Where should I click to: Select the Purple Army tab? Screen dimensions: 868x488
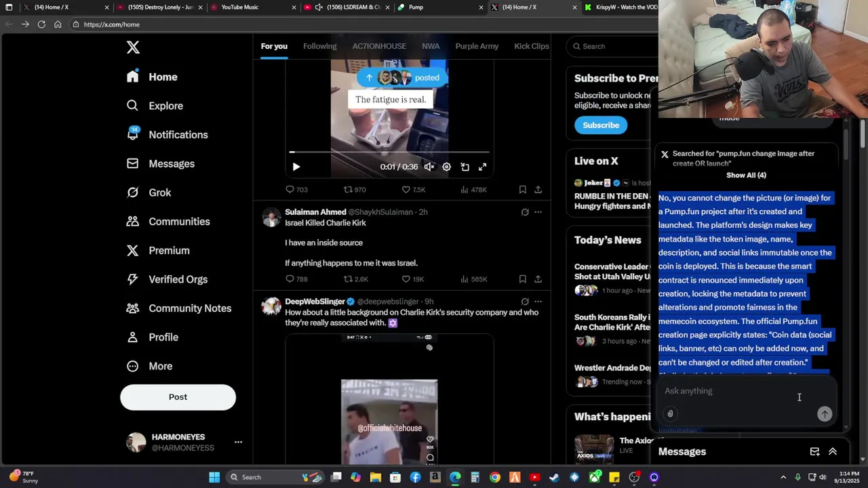point(477,46)
